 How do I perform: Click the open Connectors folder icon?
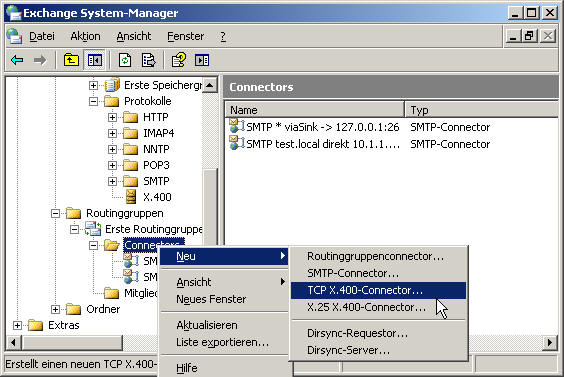point(112,245)
